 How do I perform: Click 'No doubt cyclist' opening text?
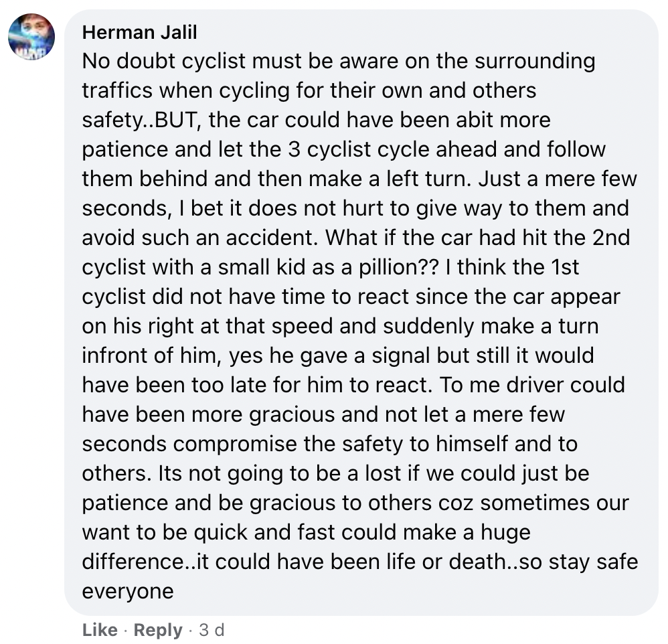(164, 61)
